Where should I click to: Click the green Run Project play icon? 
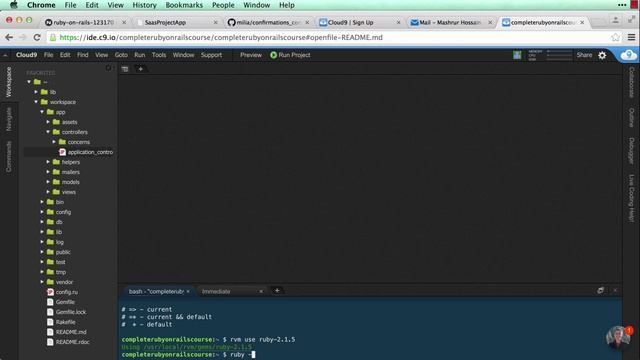pos(273,55)
